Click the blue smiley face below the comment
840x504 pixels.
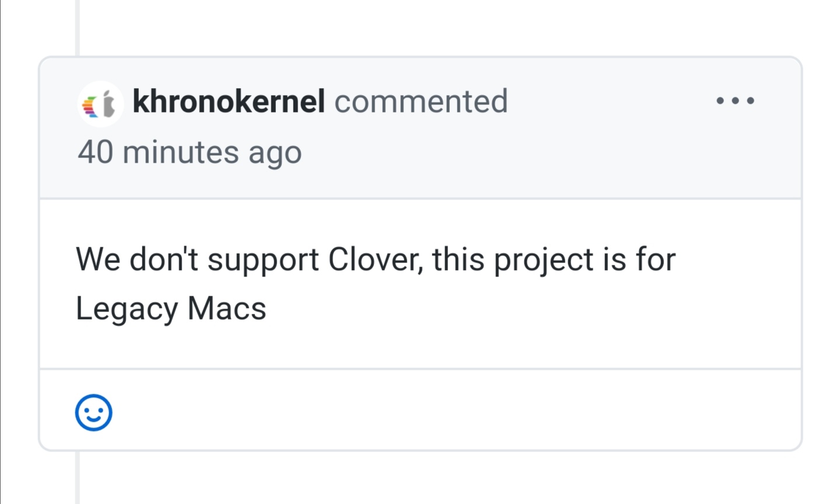93,414
